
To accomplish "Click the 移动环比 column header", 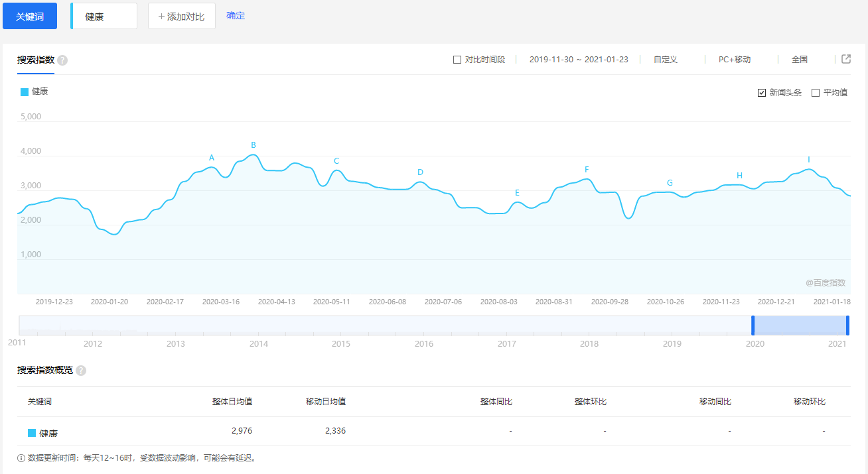I will click(x=810, y=402).
